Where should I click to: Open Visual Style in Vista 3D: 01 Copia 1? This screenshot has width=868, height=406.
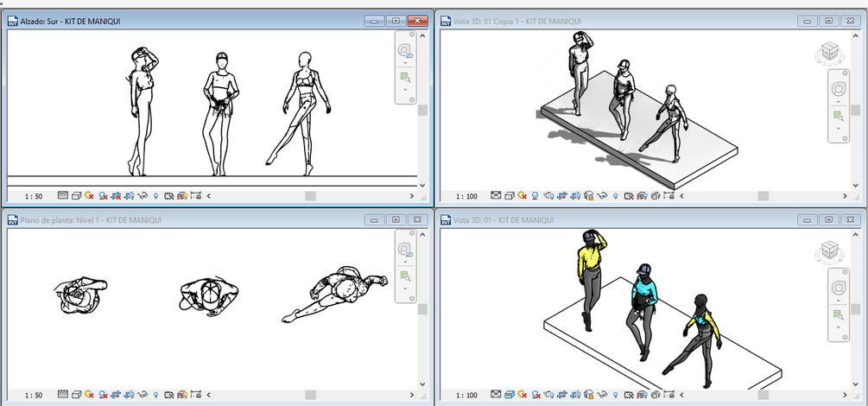coord(510,195)
